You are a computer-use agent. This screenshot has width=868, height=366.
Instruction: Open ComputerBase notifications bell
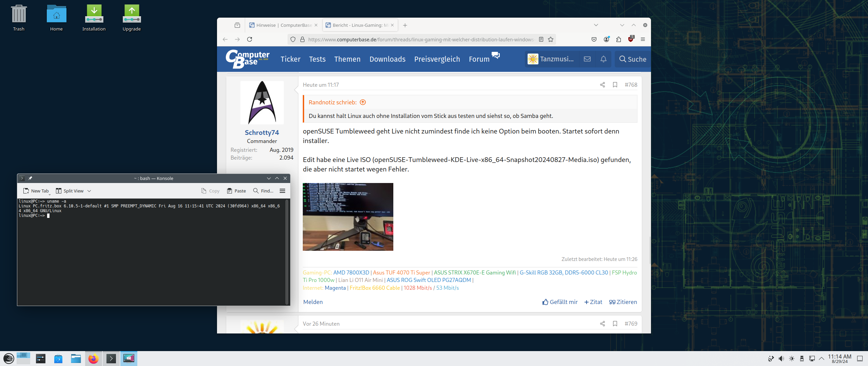(604, 59)
